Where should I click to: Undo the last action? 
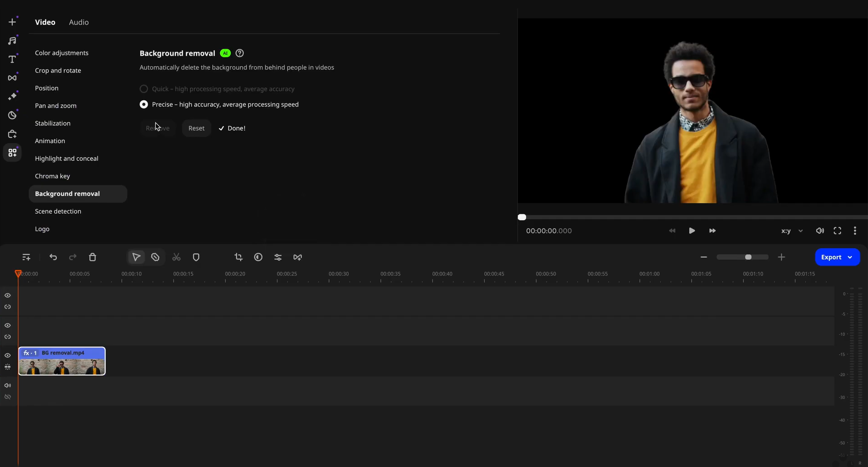53,257
